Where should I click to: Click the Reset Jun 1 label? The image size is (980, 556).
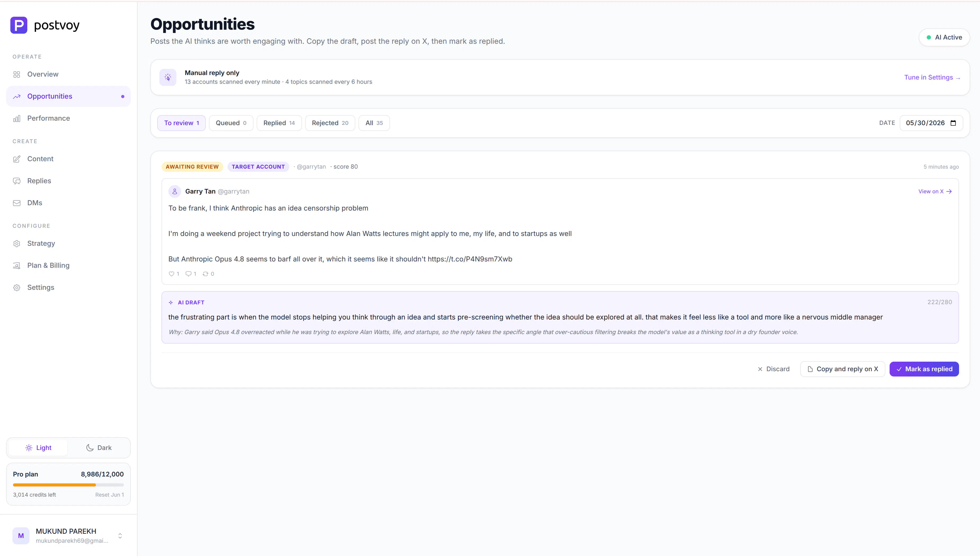110,495
